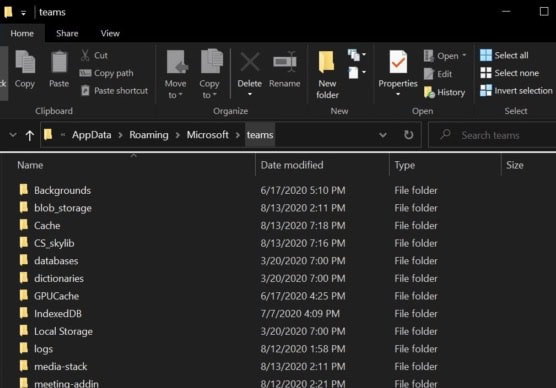Viewport: 556px width, 388px height.
Task: Choose Copy path in the ribbon
Action: point(106,73)
